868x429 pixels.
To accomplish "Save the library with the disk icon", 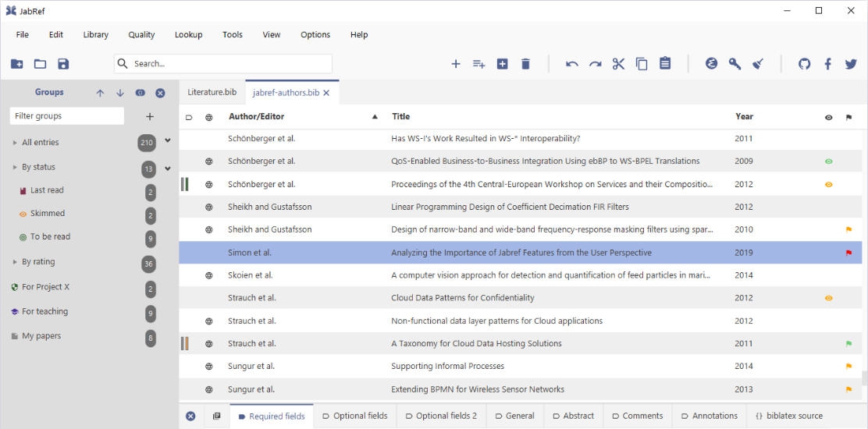I will 63,64.
